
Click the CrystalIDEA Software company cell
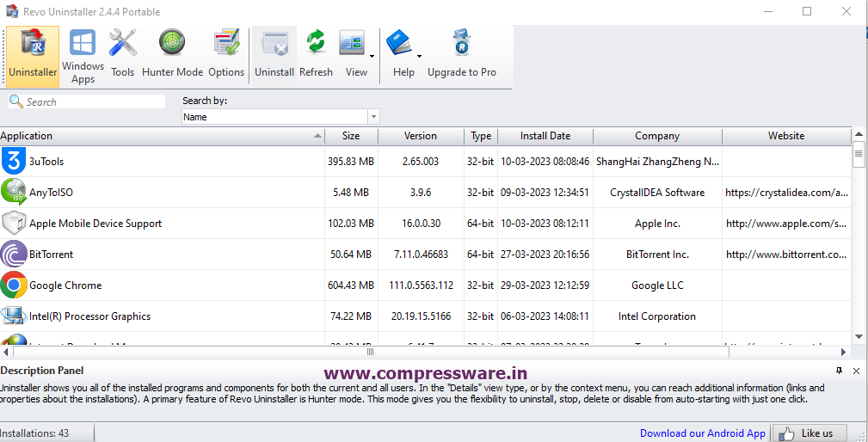click(x=657, y=193)
